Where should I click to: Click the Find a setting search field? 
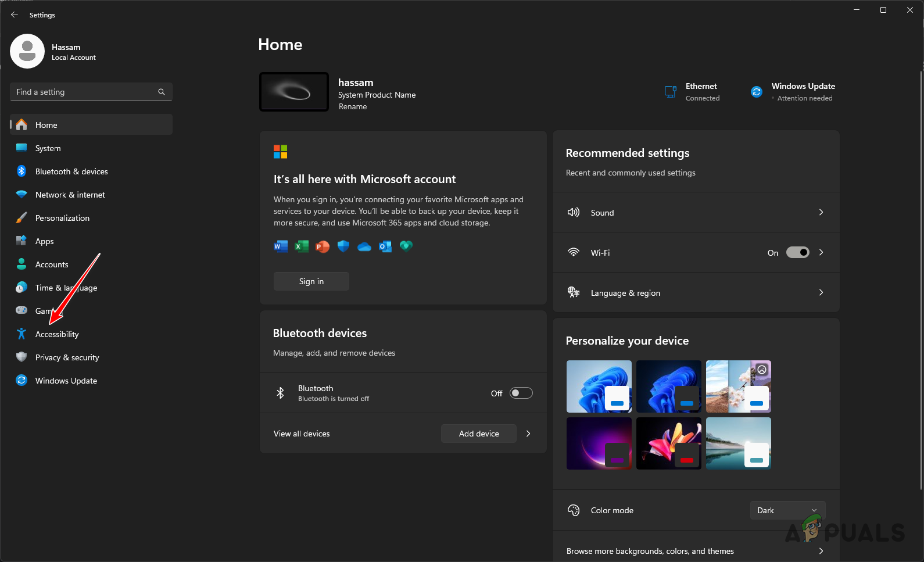coord(84,92)
